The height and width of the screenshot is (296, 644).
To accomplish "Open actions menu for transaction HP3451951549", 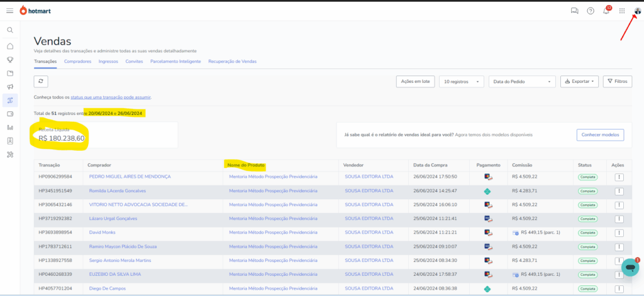I will 619,191.
